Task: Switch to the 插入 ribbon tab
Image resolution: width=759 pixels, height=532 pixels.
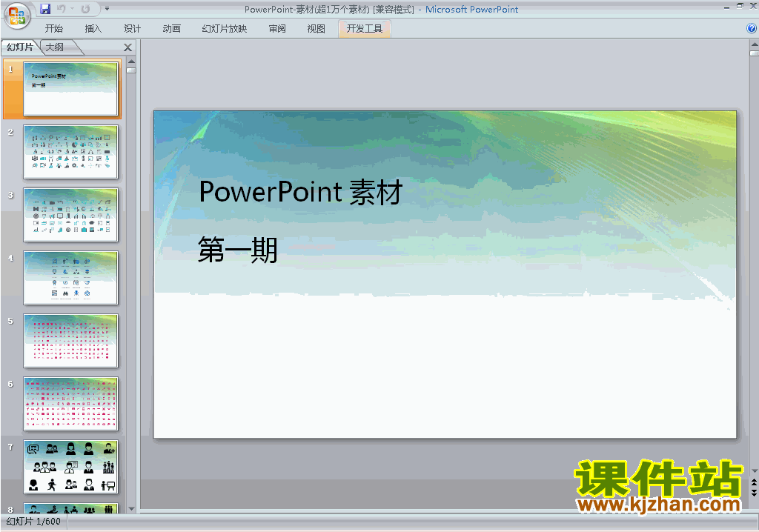Action: 93,29
